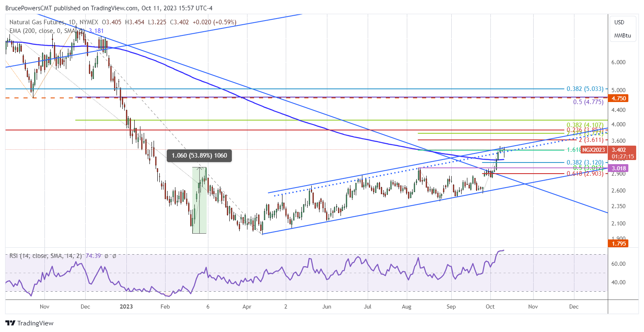
Task: Select the green price range measurement box
Action: click(199, 200)
